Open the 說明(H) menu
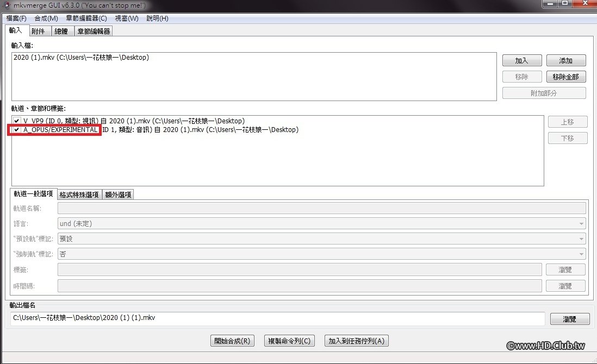 [157, 18]
